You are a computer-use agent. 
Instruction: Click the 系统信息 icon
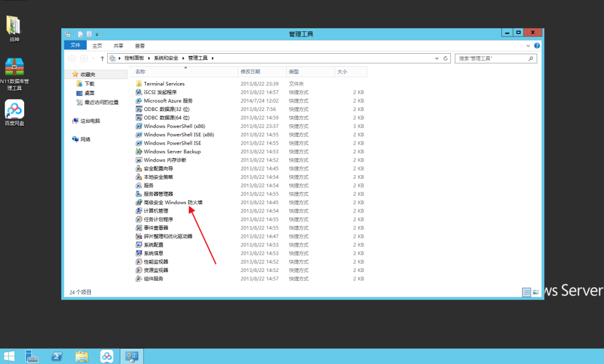coord(139,253)
